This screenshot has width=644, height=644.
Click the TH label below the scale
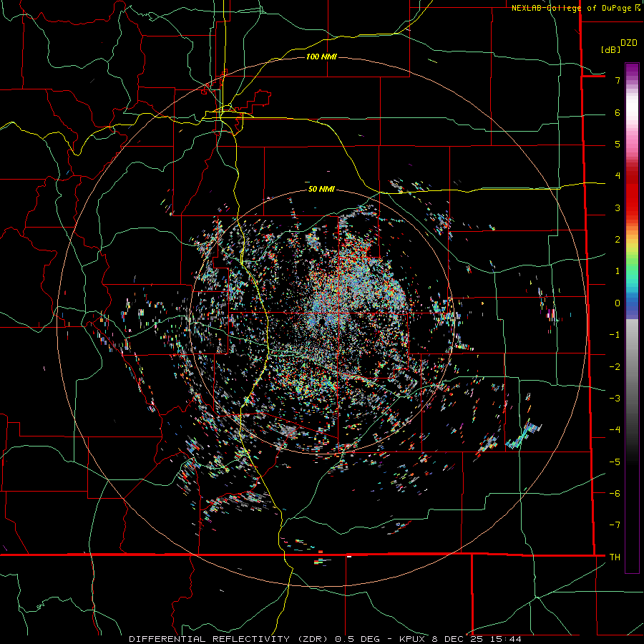click(615, 557)
